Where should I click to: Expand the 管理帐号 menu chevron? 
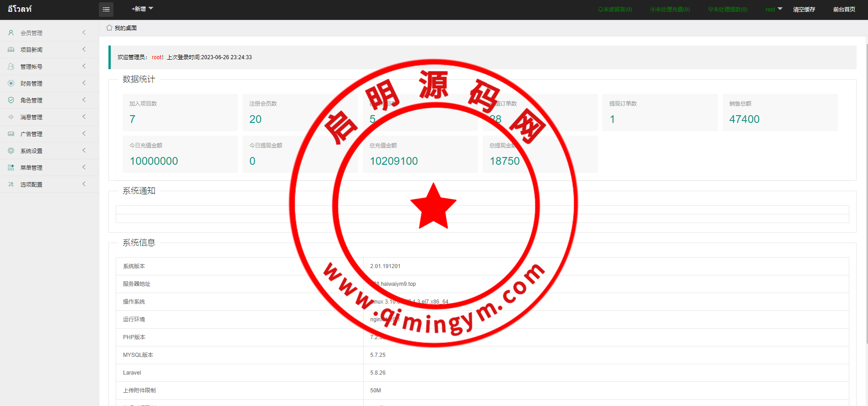coord(84,66)
